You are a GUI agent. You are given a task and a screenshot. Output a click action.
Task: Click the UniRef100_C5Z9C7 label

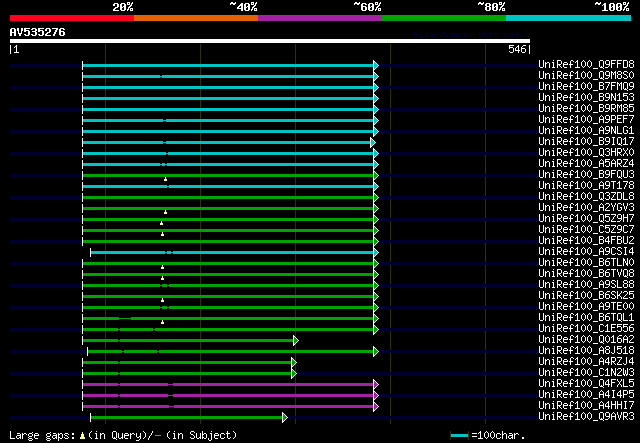(586, 230)
